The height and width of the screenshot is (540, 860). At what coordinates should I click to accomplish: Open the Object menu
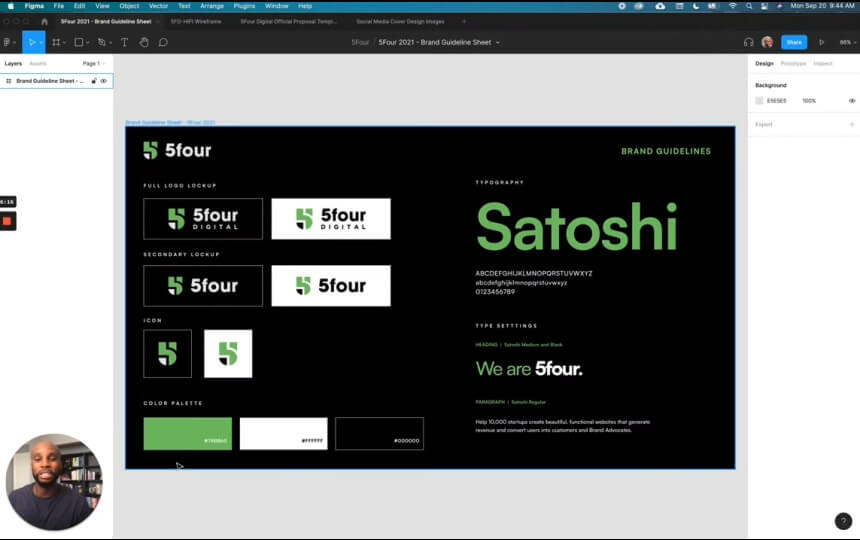[129, 6]
